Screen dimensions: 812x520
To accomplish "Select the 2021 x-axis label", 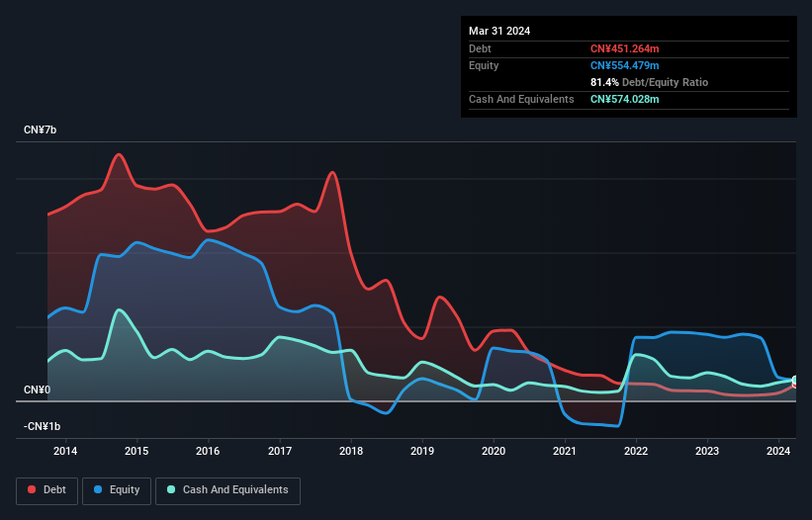I will pyautogui.click(x=565, y=451).
